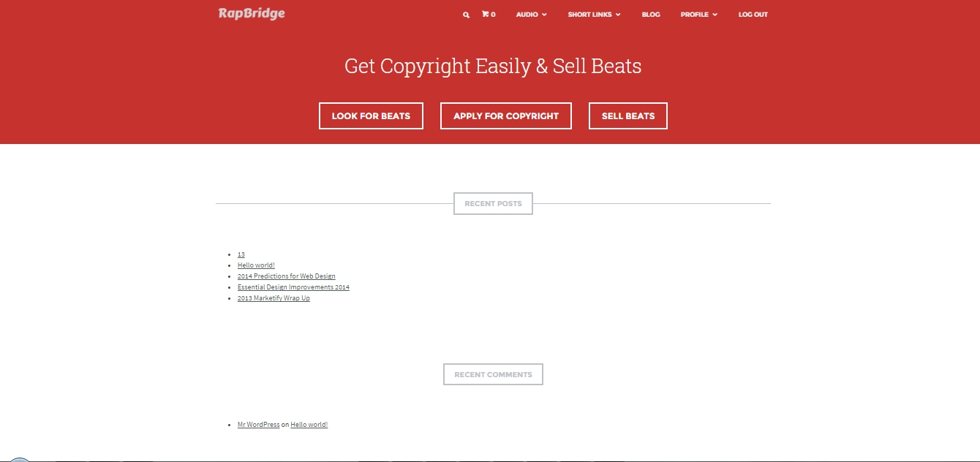980x462 pixels.
Task: Go to the Blog menu item
Action: click(650, 15)
